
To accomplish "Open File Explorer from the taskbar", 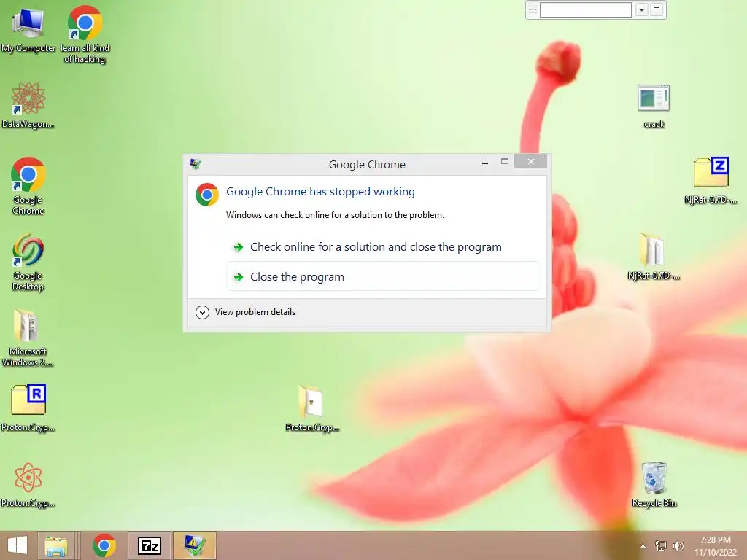I will click(x=55, y=545).
